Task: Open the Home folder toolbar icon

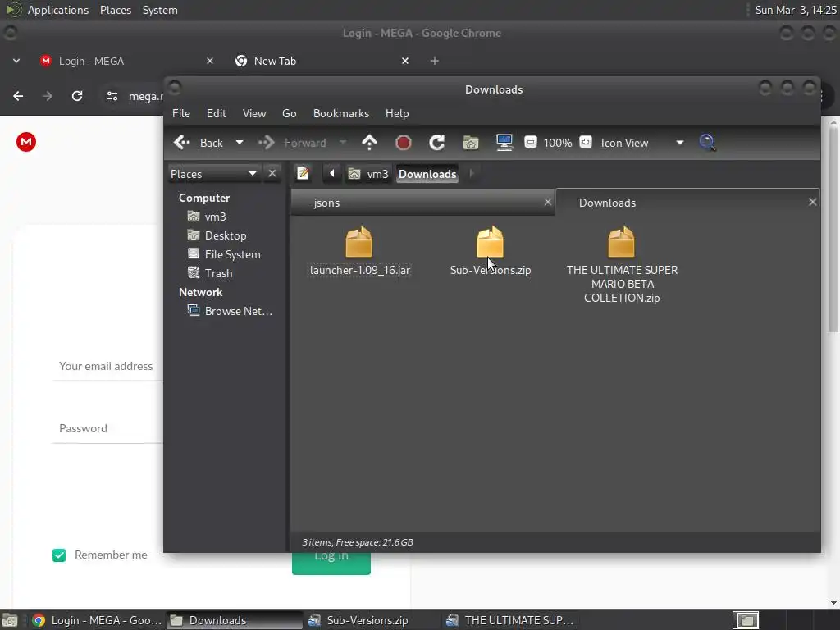Action: [470, 143]
